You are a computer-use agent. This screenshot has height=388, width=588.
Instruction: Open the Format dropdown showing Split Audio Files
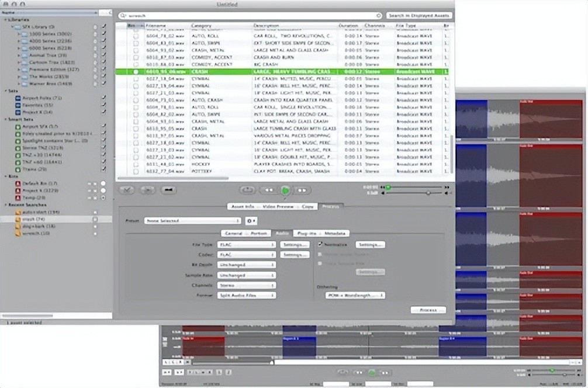tap(247, 296)
